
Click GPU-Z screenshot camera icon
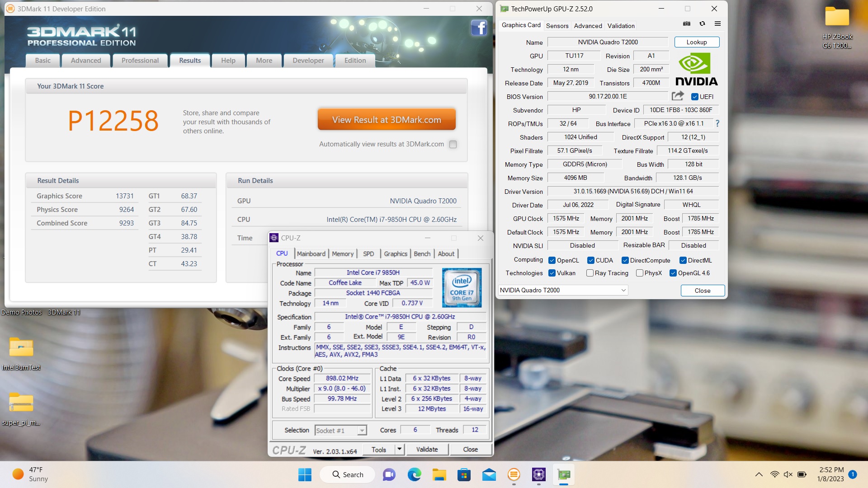pos(686,23)
